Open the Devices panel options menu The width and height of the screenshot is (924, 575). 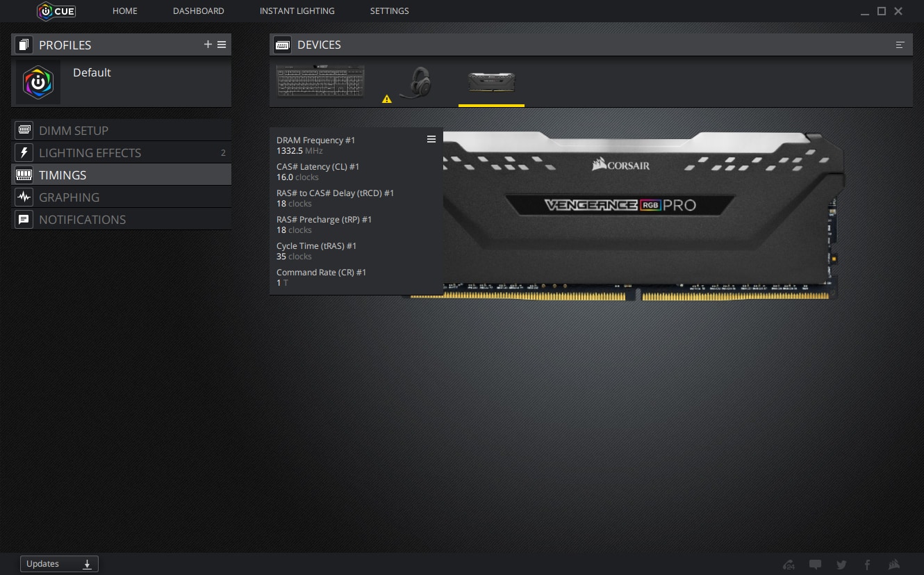[900, 44]
